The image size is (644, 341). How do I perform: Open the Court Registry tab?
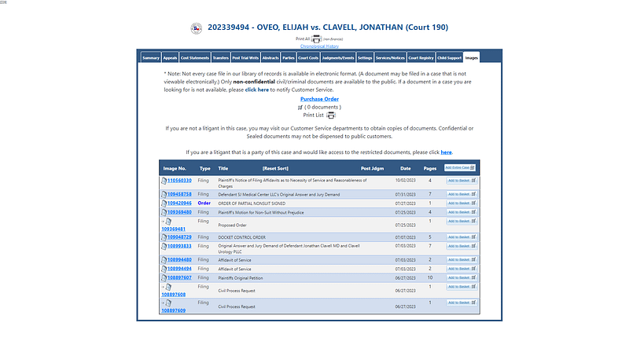421,58
